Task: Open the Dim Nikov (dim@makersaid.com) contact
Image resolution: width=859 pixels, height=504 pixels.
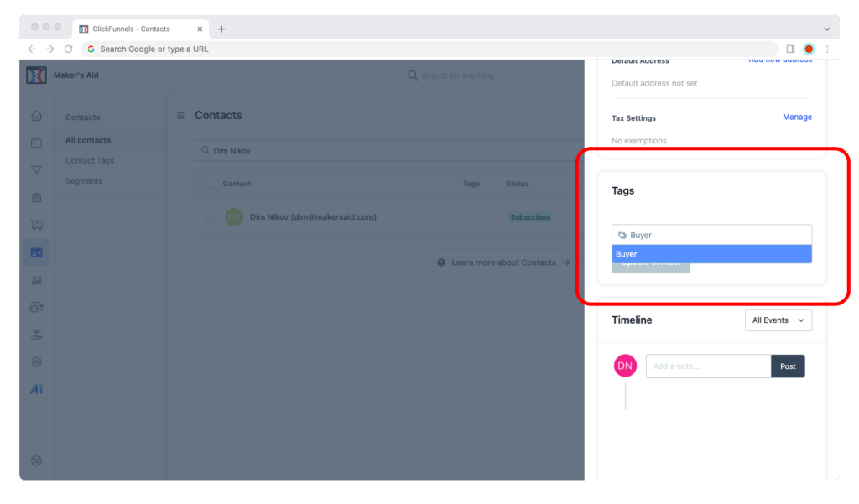Action: tap(314, 217)
